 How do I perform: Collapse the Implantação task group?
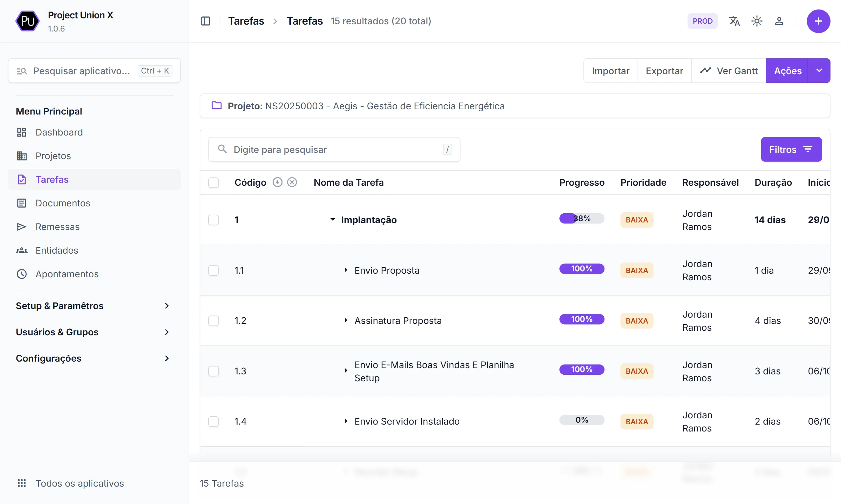click(x=332, y=220)
